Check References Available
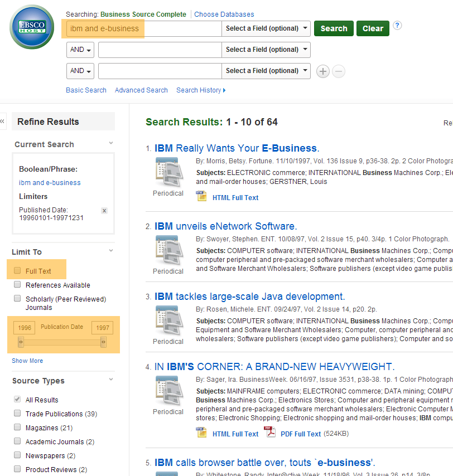The width and height of the screenshot is (453, 476). pyautogui.click(x=17, y=284)
